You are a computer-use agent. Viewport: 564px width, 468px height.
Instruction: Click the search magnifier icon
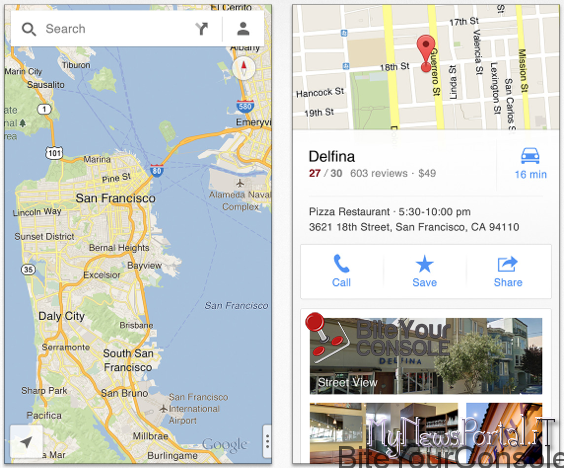coord(29,29)
